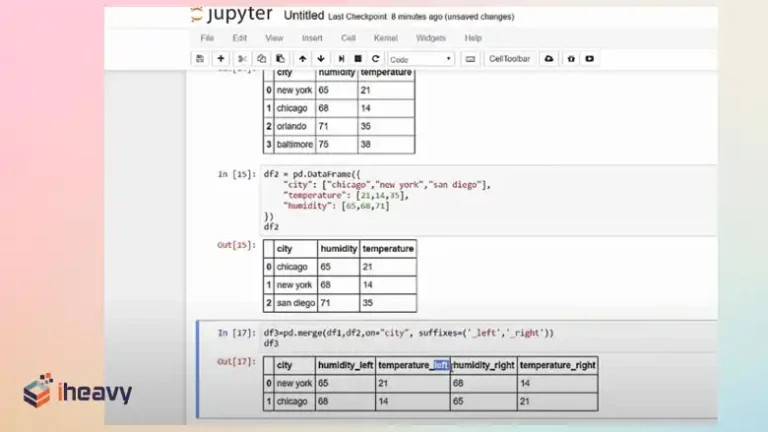Click the save notebook icon

[201, 59]
